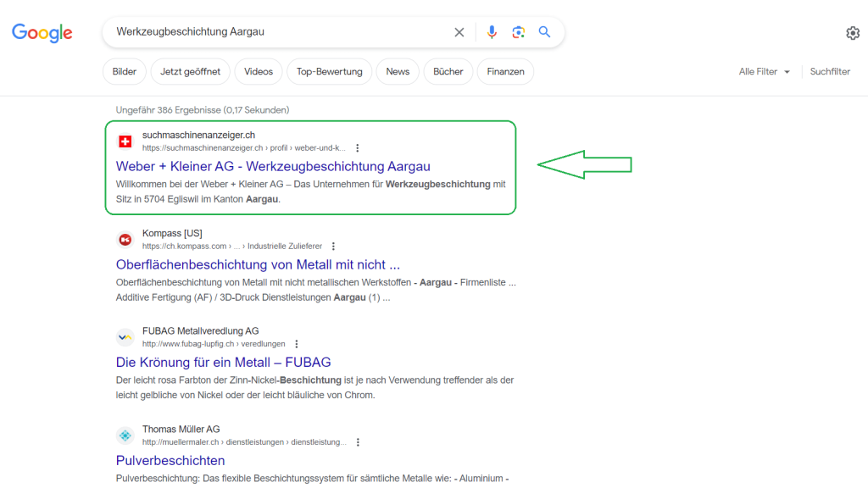Select the Top-Bewertung filter chip
The width and height of the screenshot is (868, 488).
click(x=330, y=71)
